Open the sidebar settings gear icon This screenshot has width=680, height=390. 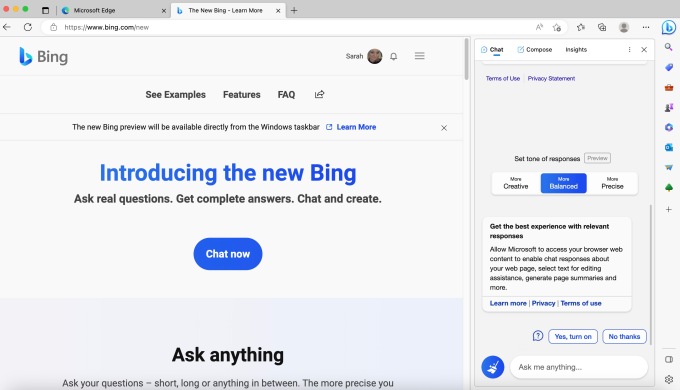[x=669, y=379]
